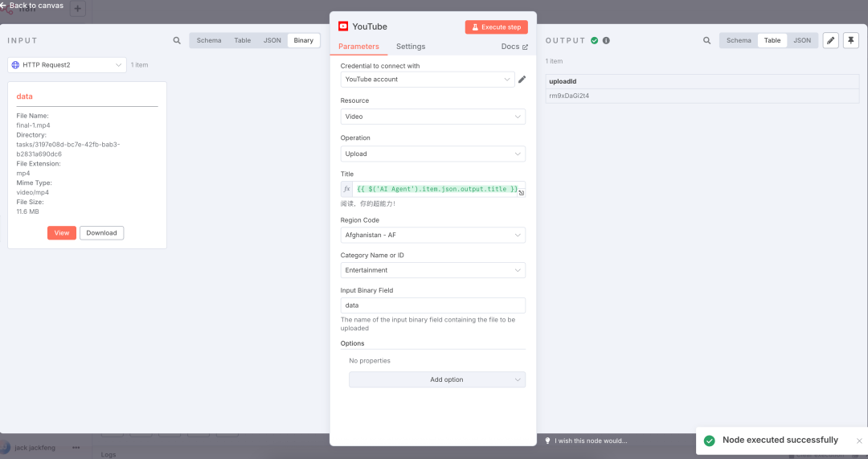Open the Category dropdown showing Entertainment
868x459 pixels.
433,270
